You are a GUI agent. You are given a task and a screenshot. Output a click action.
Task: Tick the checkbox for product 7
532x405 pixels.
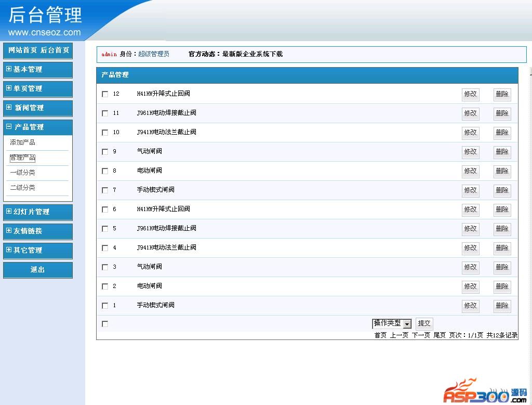[x=105, y=190]
